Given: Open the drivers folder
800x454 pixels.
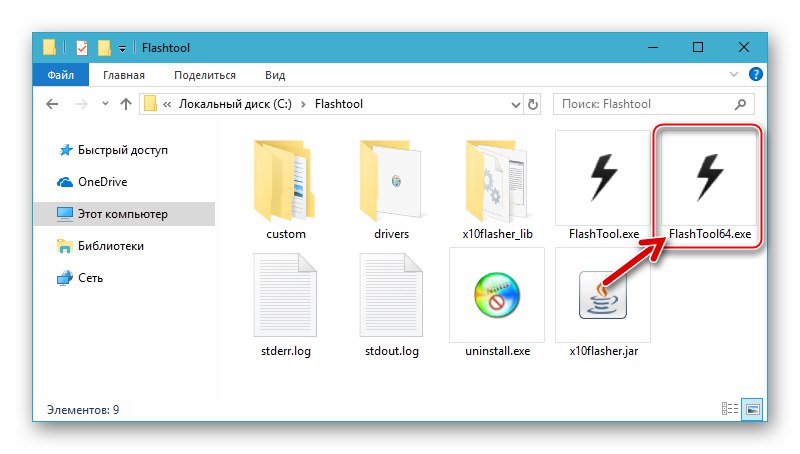Looking at the screenshot, I should pyautogui.click(x=391, y=179).
